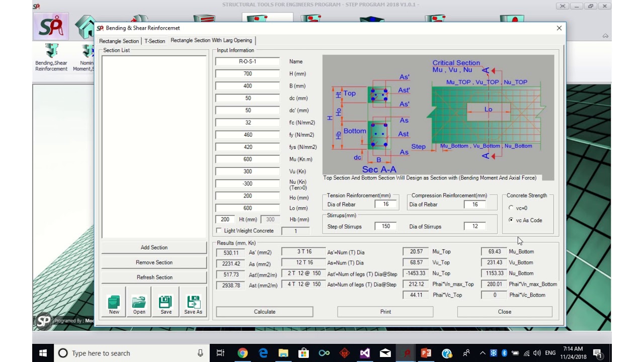644x362 pixels.
Task: Click the Vu (Kn) input field
Action: [x=248, y=171]
